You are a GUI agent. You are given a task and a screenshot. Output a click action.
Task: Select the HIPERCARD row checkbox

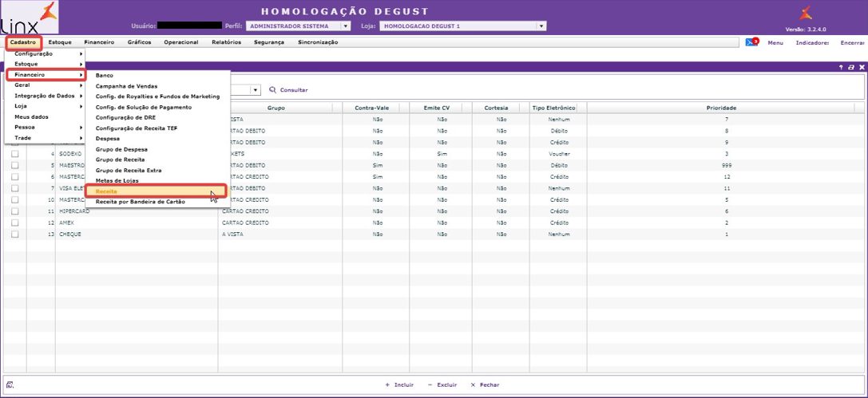click(15, 211)
